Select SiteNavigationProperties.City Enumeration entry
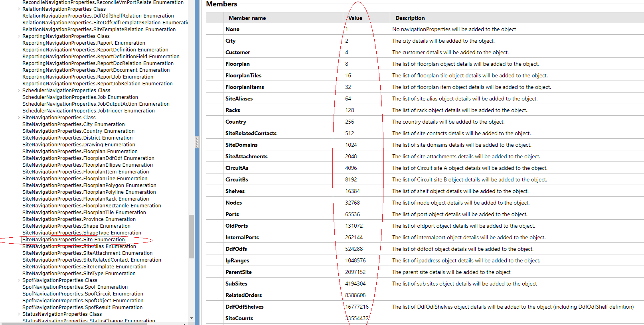This screenshot has height=325, width=644. pos(73,124)
